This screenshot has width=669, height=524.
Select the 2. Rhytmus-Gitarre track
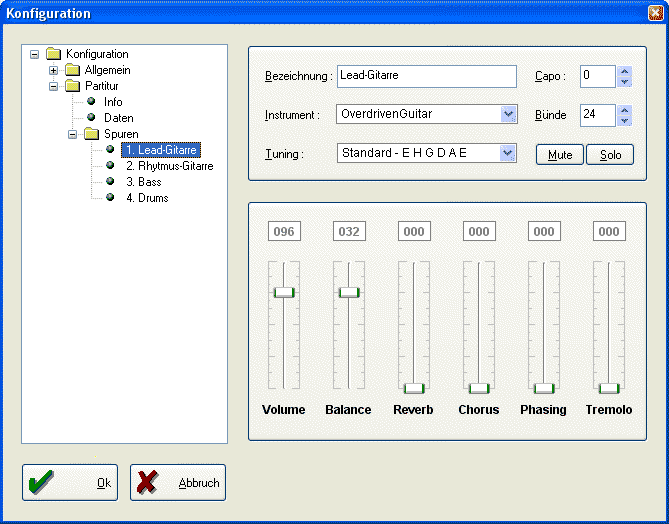pos(168,166)
